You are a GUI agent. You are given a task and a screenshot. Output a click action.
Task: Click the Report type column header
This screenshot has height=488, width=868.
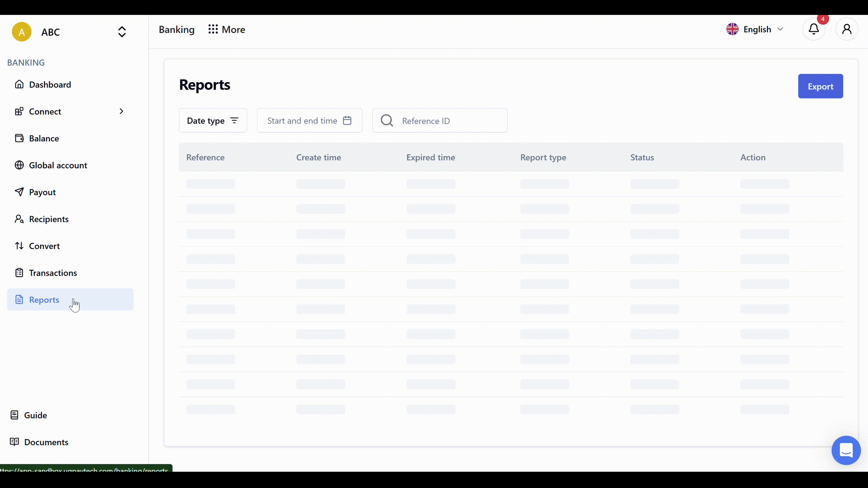point(543,158)
